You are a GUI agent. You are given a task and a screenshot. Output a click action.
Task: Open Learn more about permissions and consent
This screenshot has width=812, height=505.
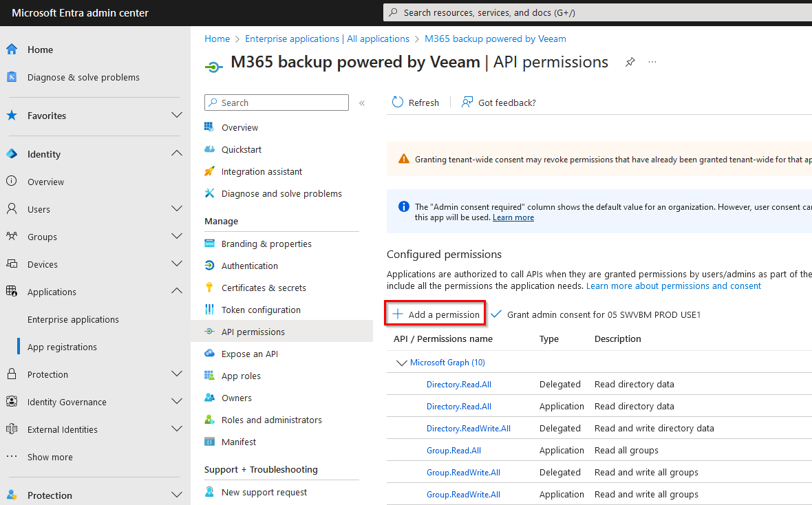click(x=673, y=286)
